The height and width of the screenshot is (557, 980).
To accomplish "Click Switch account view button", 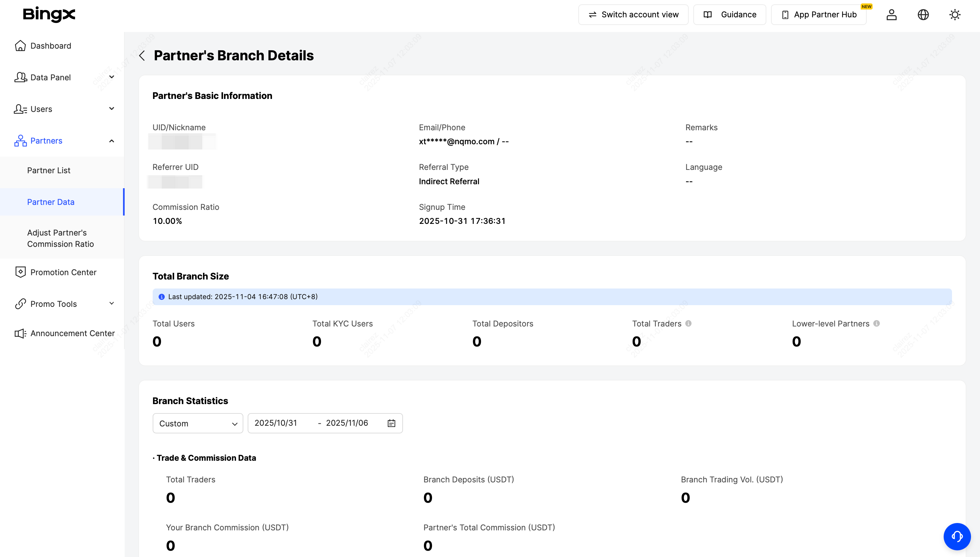I will (x=633, y=15).
